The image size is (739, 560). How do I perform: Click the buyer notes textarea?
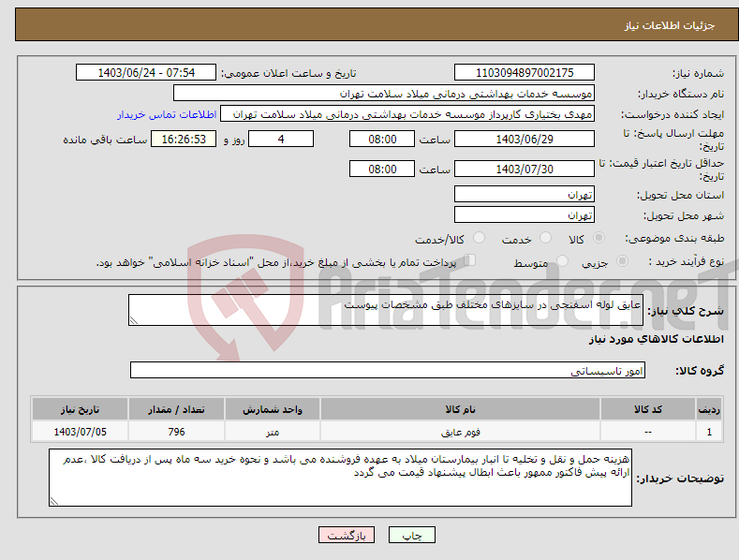click(x=340, y=478)
